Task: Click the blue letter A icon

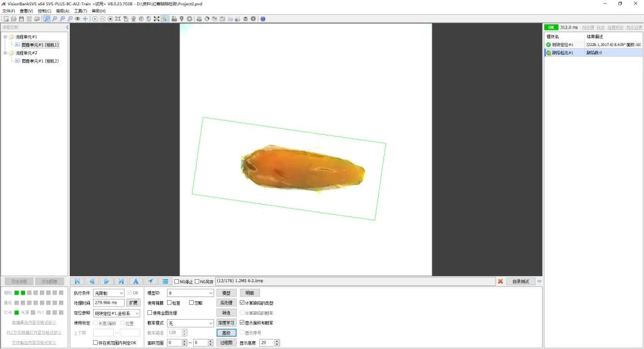Action: 135,282
